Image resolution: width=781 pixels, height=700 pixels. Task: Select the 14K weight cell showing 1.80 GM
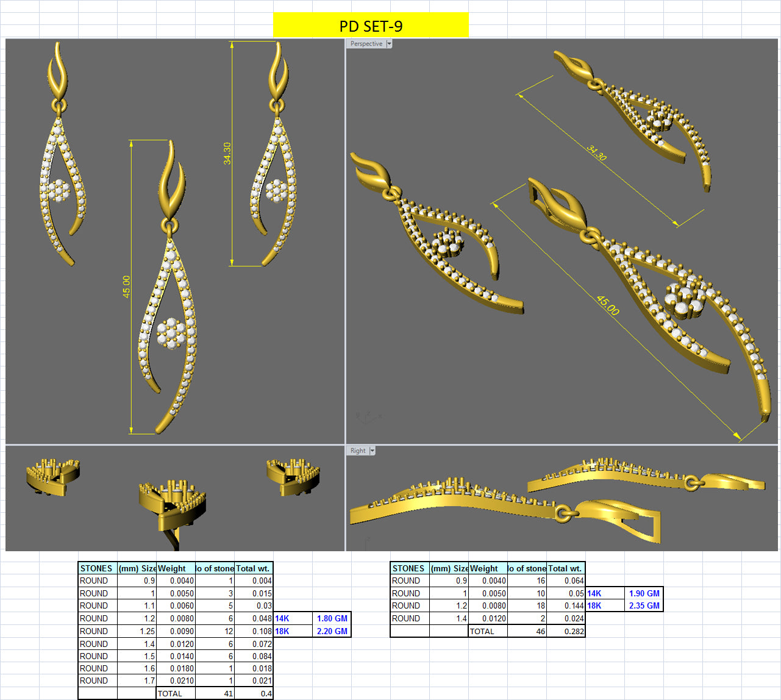(332, 618)
